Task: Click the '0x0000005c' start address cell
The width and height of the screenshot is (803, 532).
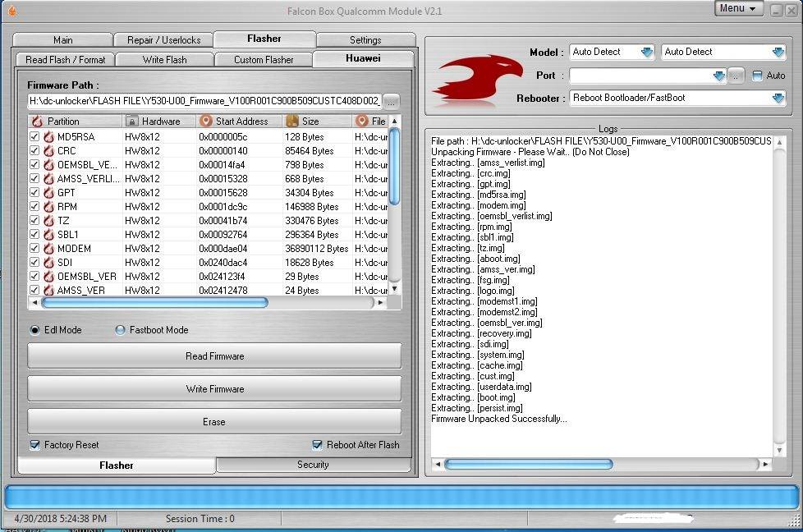Action: [223, 137]
